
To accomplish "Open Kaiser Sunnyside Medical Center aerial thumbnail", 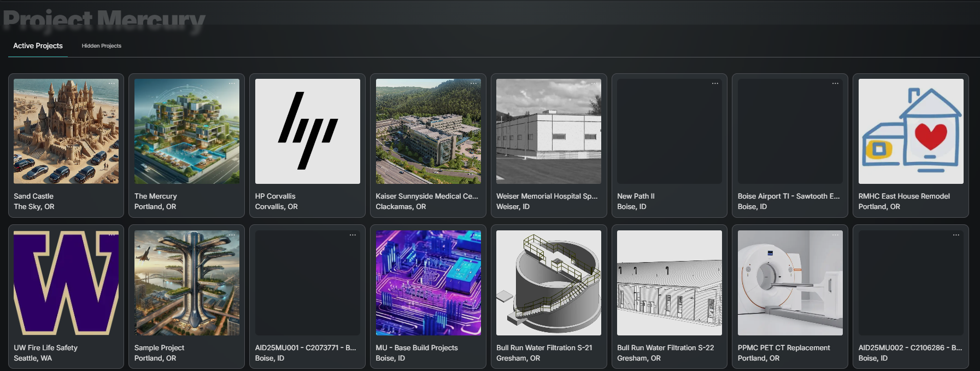I will click(428, 131).
